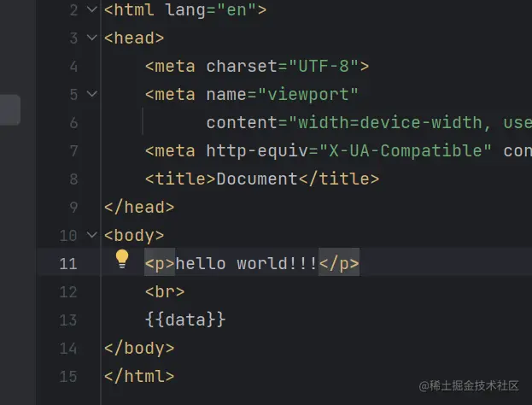The height and width of the screenshot is (405, 532).
Task: Click the closing </body> tag
Action: pyautogui.click(x=139, y=349)
